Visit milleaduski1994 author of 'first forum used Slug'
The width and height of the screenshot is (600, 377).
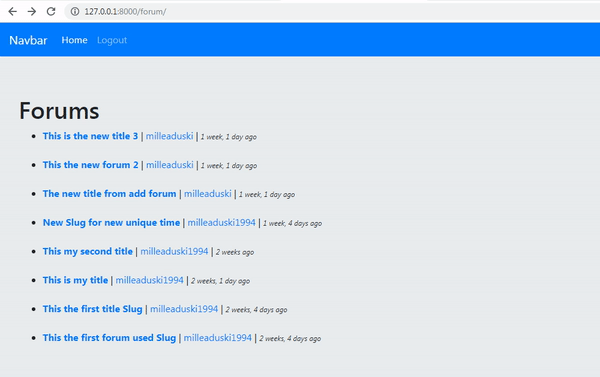pos(218,338)
